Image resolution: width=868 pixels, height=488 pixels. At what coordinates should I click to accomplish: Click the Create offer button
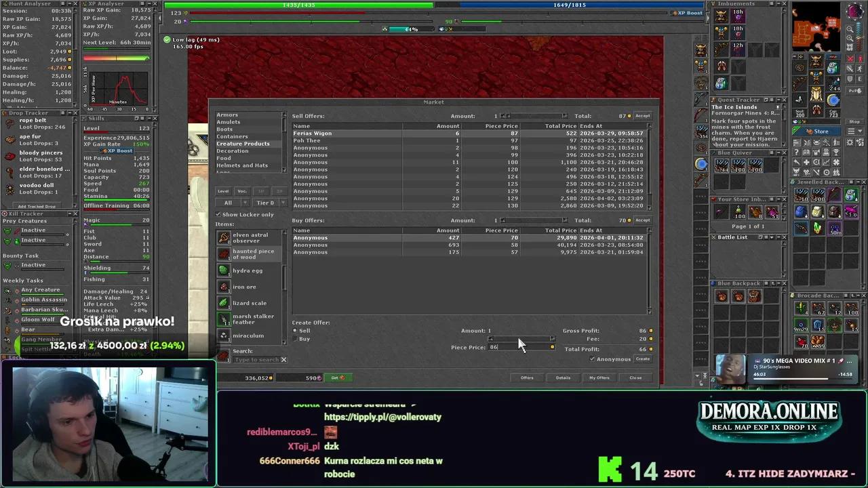point(643,359)
